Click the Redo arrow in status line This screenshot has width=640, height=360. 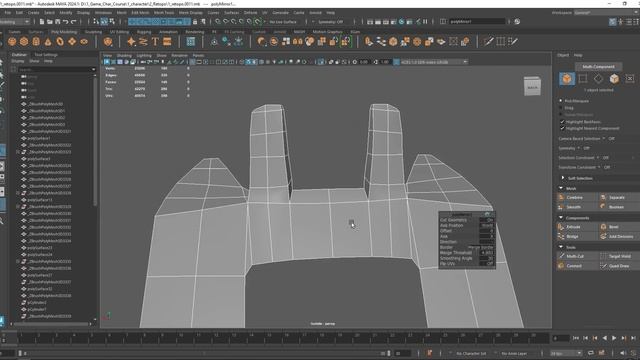(73, 22)
